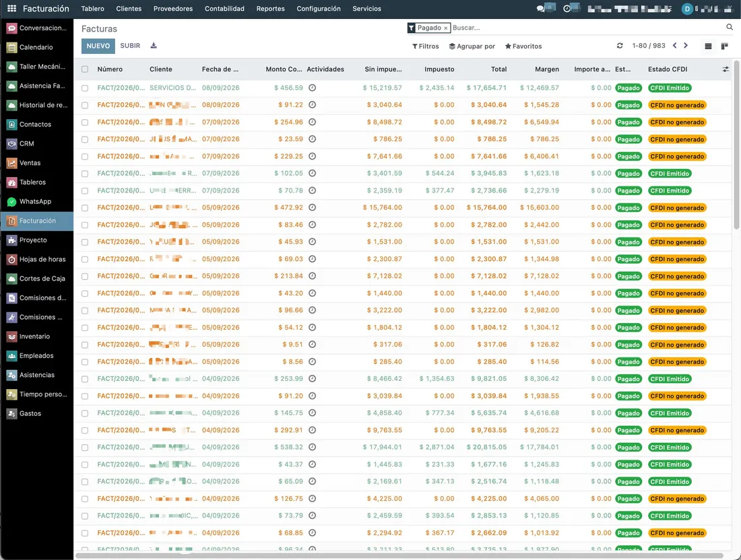Open the Favoritos dropdown

coord(523,46)
